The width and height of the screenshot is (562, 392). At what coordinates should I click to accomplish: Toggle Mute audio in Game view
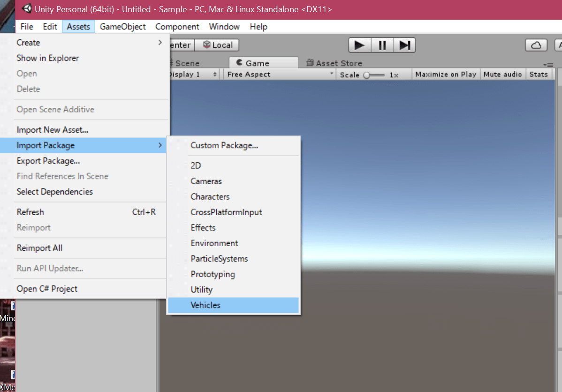502,74
